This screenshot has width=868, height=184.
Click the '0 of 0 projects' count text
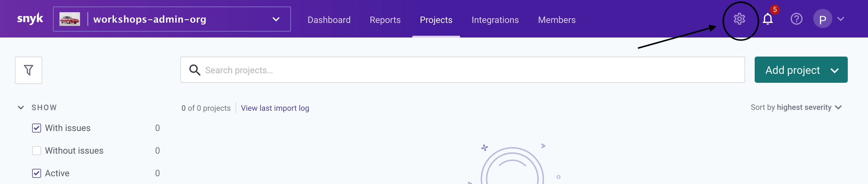pos(206,108)
